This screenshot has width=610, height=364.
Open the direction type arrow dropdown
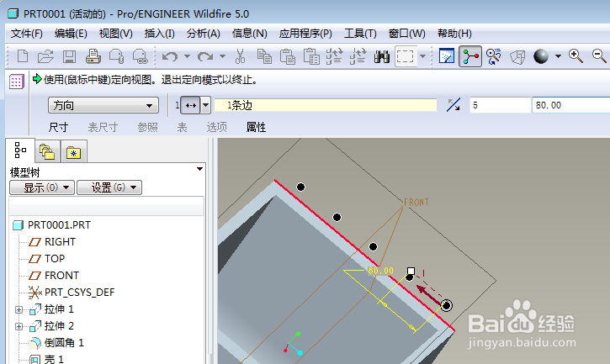[206, 105]
